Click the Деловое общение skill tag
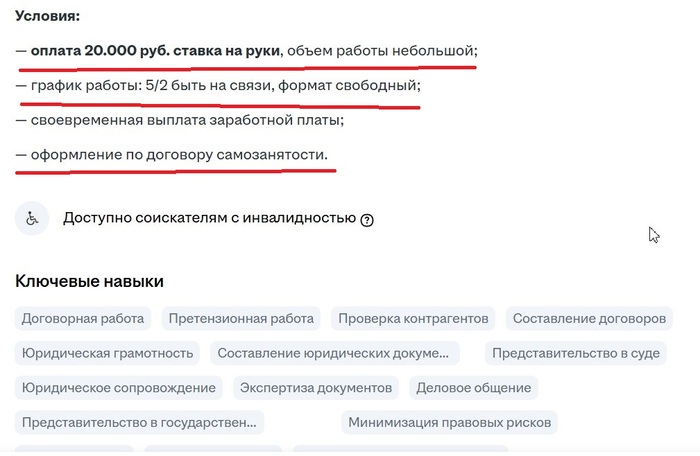 [x=474, y=387]
